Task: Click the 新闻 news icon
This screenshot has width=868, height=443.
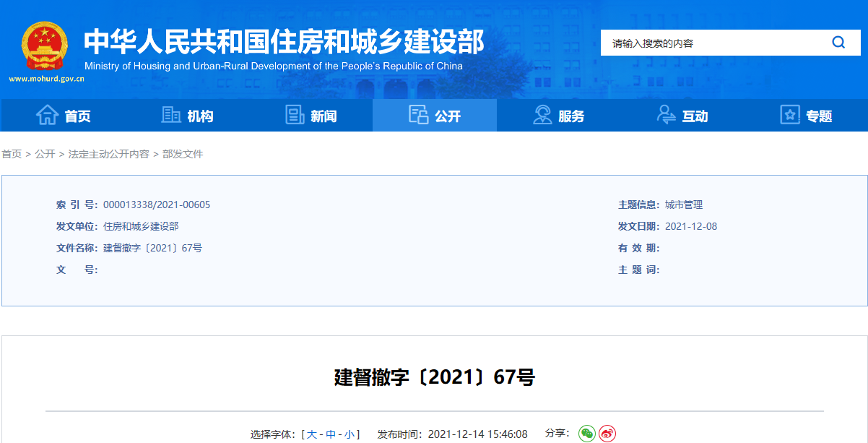Action: tap(295, 114)
